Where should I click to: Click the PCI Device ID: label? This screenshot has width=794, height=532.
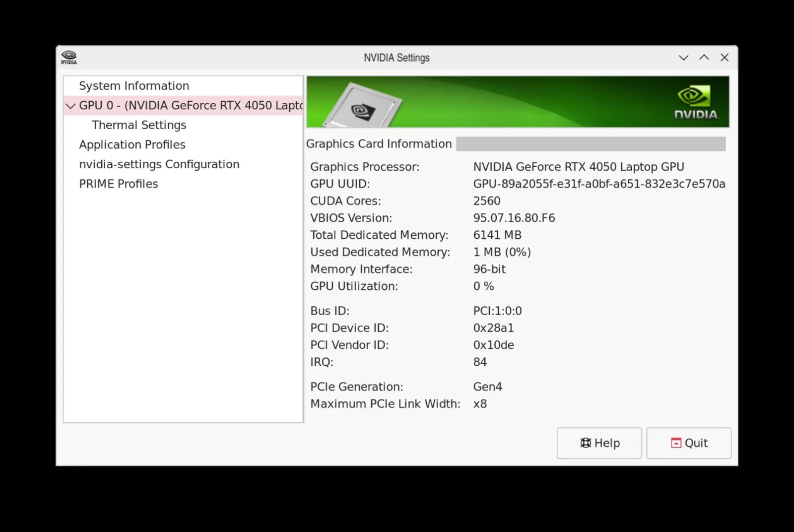[x=349, y=328]
